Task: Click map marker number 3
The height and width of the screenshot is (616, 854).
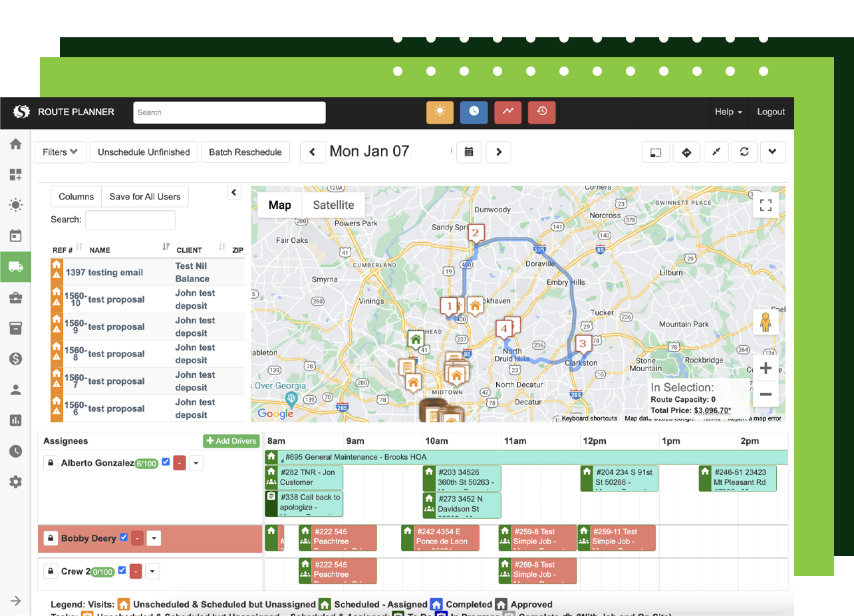Action: (583, 344)
